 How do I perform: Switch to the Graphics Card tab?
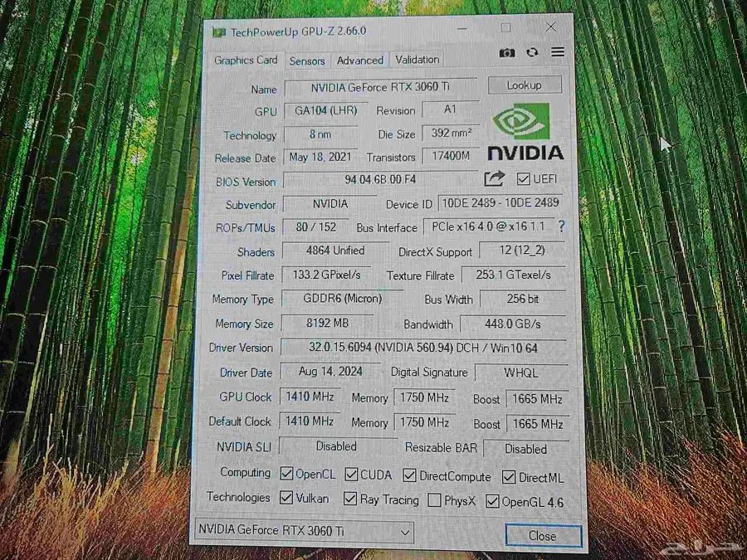246,61
